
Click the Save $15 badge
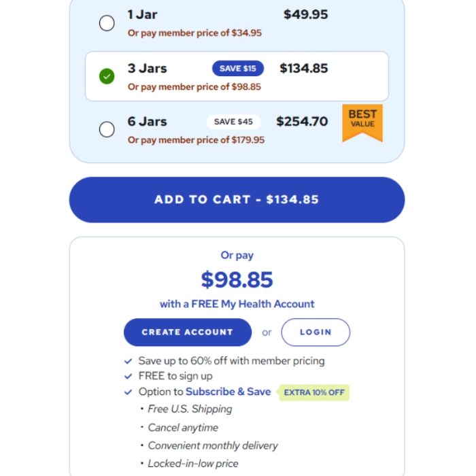238,69
